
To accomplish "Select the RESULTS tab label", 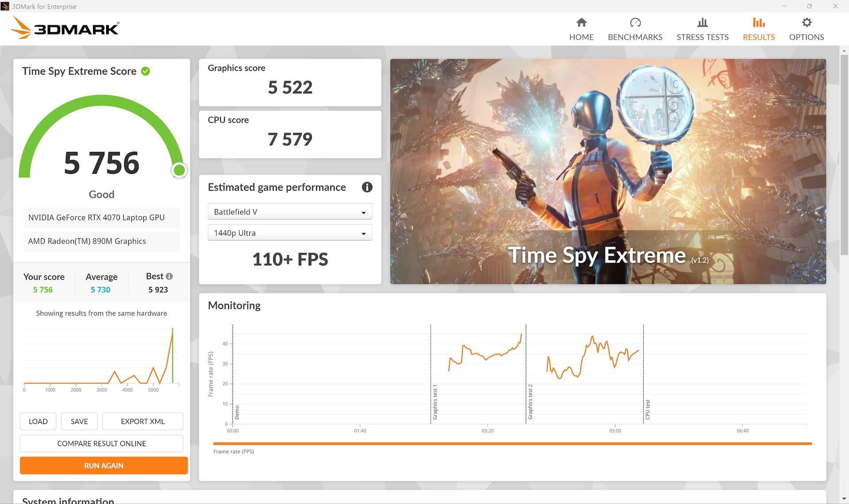I will pos(759,37).
